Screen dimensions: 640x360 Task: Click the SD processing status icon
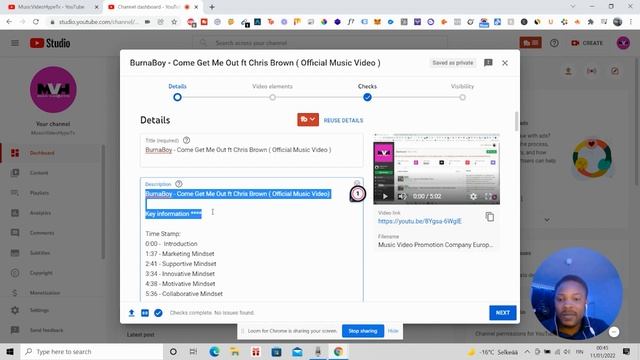click(x=145, y=313)
